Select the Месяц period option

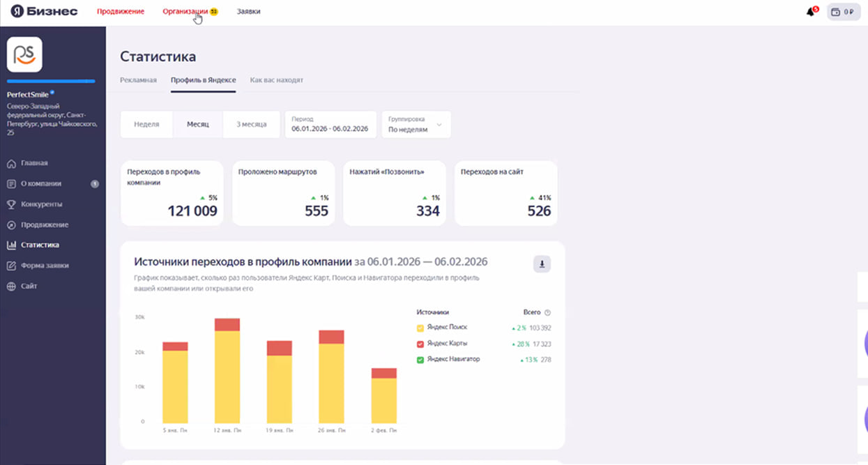[x=198, y=124]
